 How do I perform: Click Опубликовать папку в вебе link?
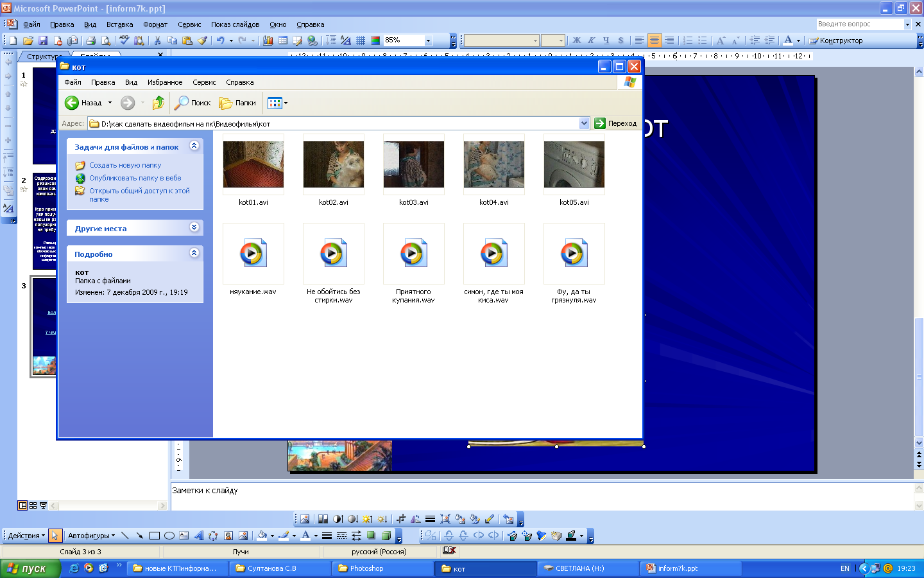pos(135,178)
